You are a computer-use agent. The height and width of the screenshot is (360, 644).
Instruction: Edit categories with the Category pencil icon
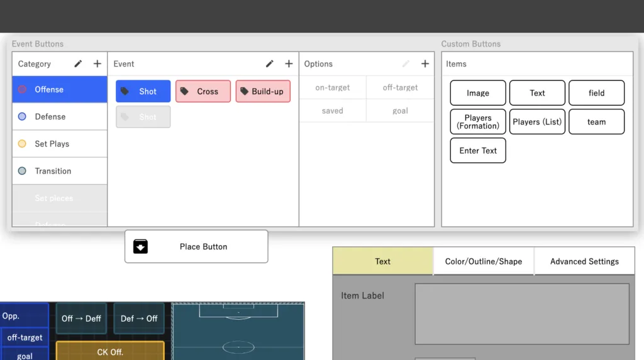(78, 63)
